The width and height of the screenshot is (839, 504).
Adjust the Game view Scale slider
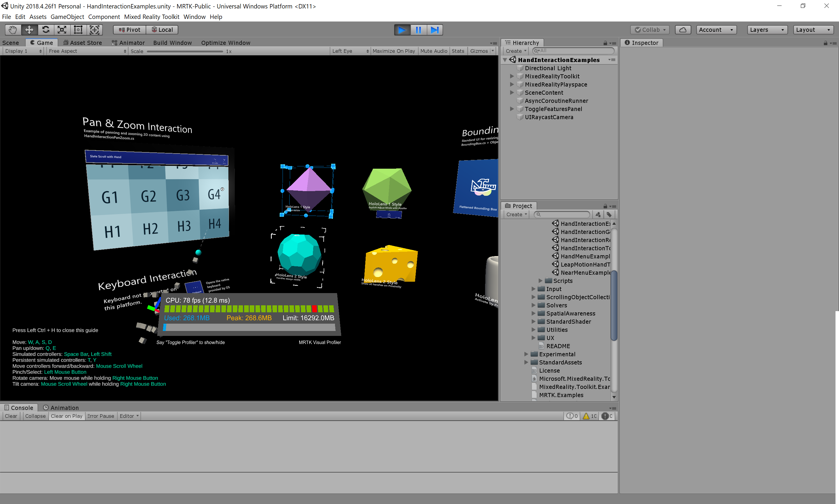pyautogui.click(x=185, y=51)
